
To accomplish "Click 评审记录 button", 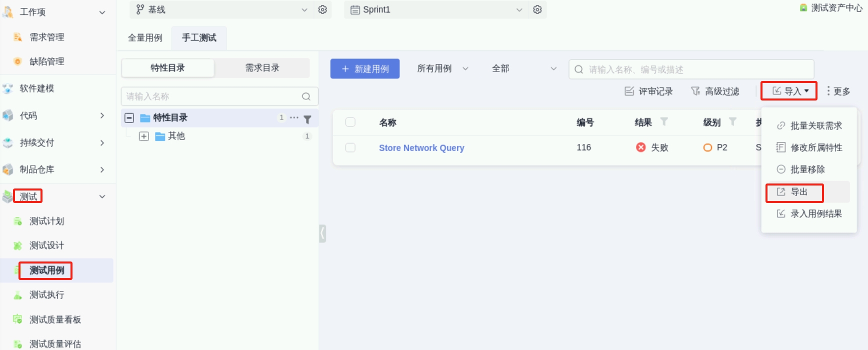I will tap(649, 91).
